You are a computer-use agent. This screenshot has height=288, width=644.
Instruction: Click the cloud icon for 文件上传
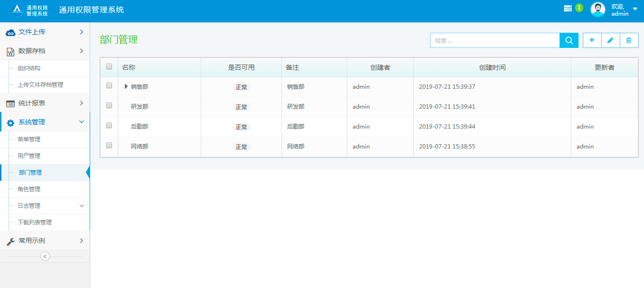pos(10,32)
